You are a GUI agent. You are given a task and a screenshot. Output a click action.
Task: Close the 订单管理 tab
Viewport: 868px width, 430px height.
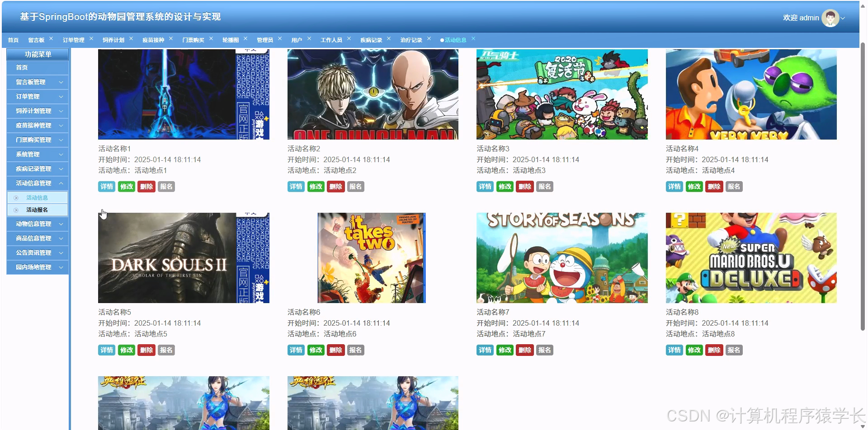click(x=91, y=38)
